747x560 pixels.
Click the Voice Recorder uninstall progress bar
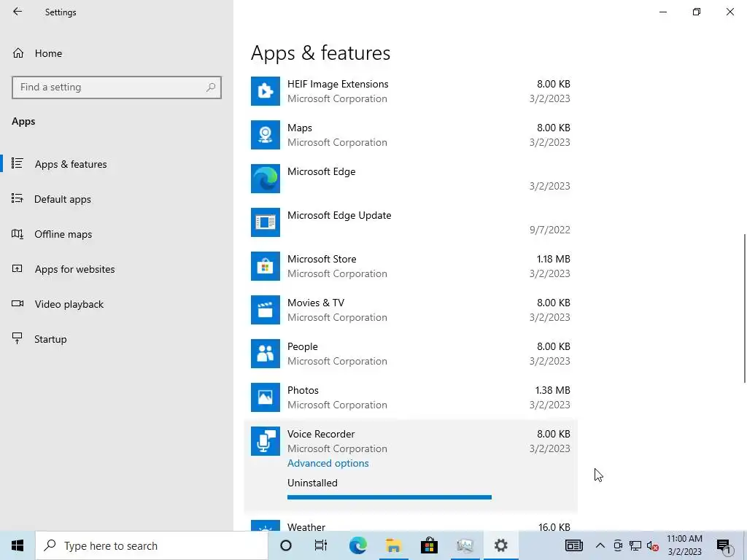390,497
